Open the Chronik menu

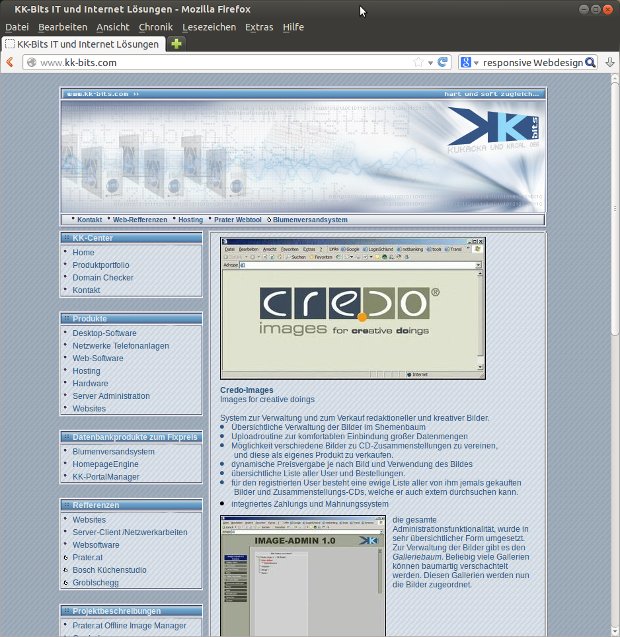coord(156,27)
